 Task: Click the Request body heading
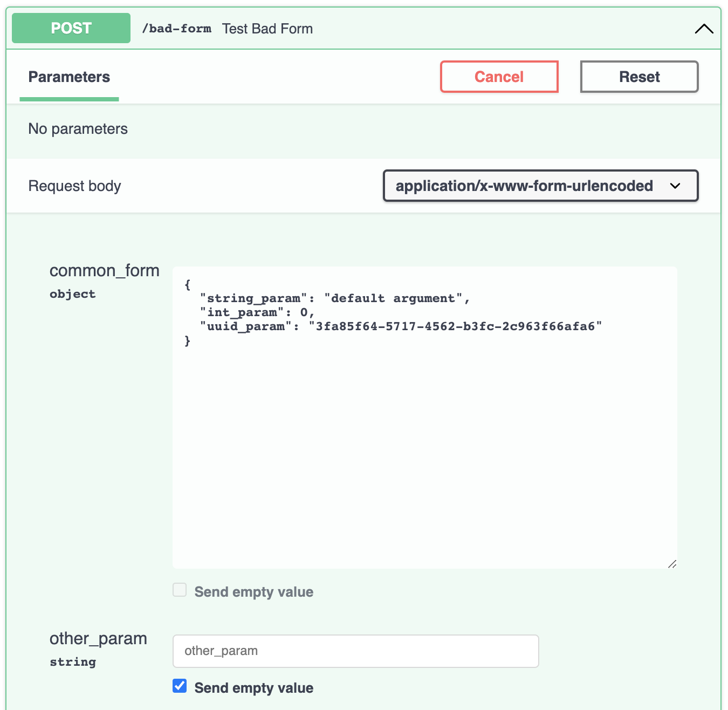(74, 186)
